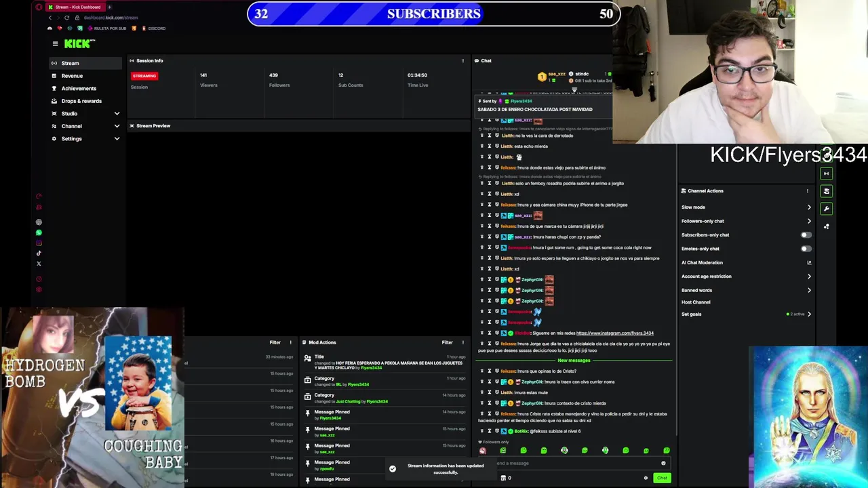Go back in browser history
Viewport: 868px width, 488px height.
(50, 18)
